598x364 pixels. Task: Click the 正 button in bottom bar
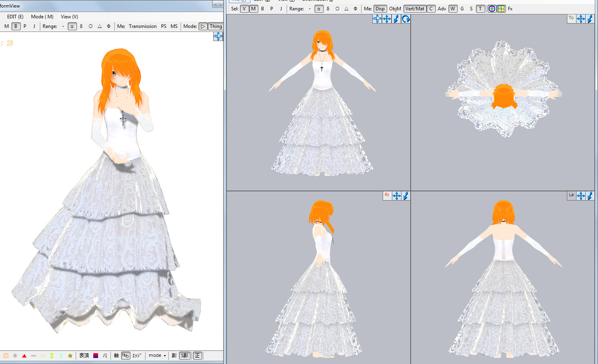(x=197, y=356)
